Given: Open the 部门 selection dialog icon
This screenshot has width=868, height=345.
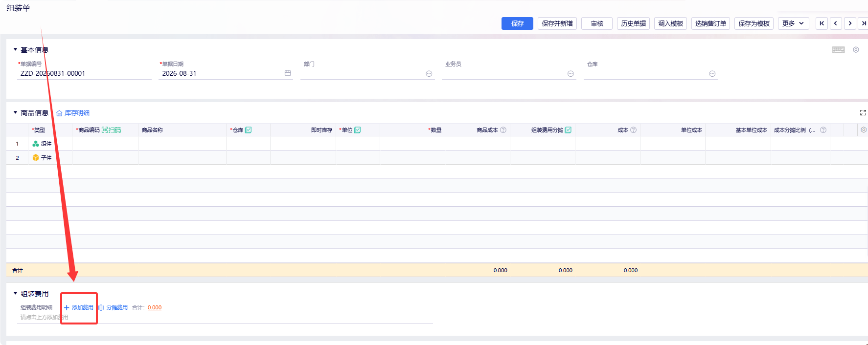Looking at the screenshot, I should (429, 74).
